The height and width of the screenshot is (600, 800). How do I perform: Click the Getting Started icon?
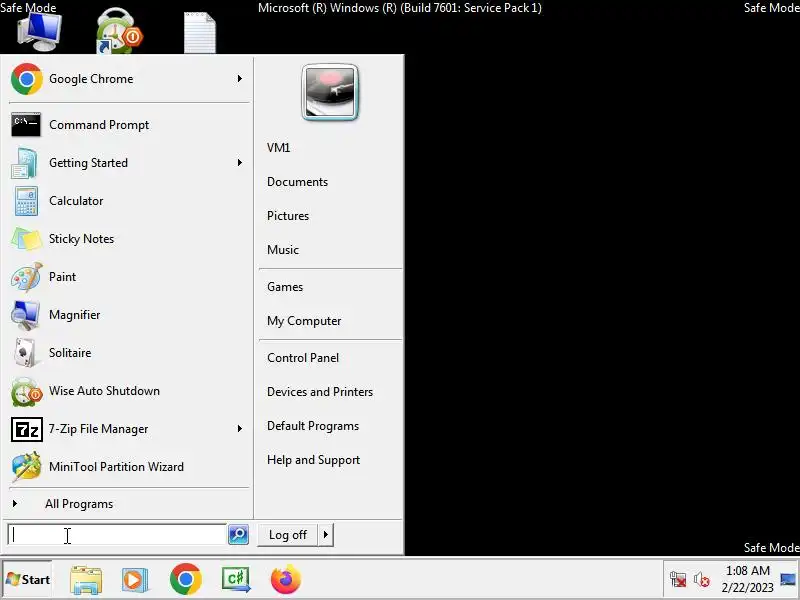(x=24, y=163)
